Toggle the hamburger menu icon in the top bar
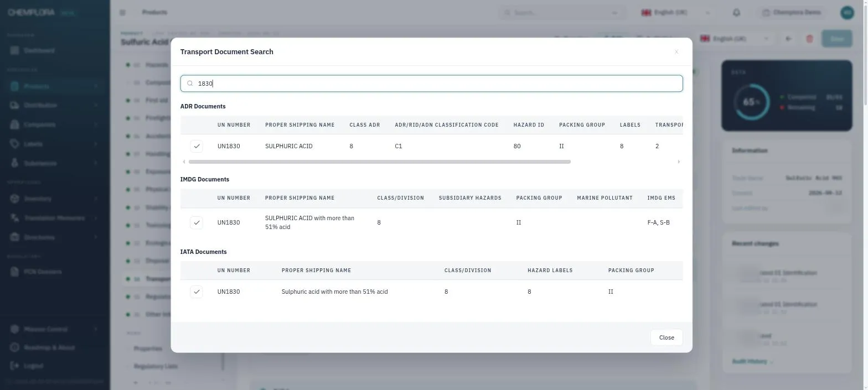The image size is (868, 390). tap(122, 12)
